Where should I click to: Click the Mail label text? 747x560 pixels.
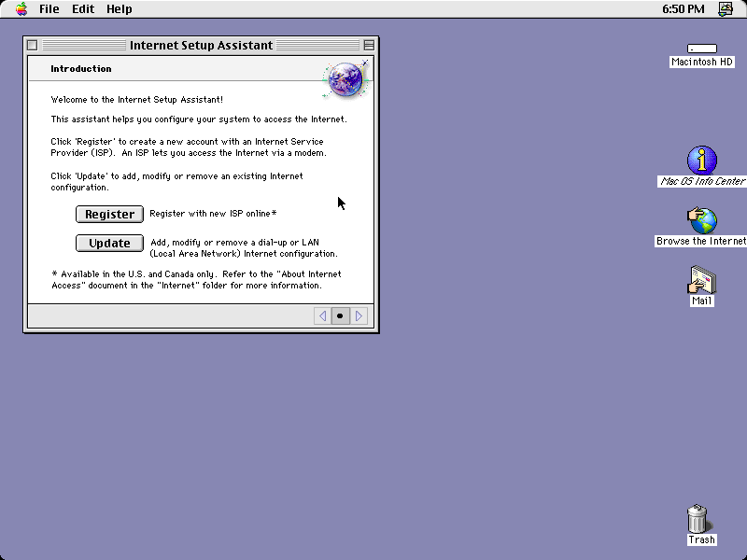tap(702, 301)
